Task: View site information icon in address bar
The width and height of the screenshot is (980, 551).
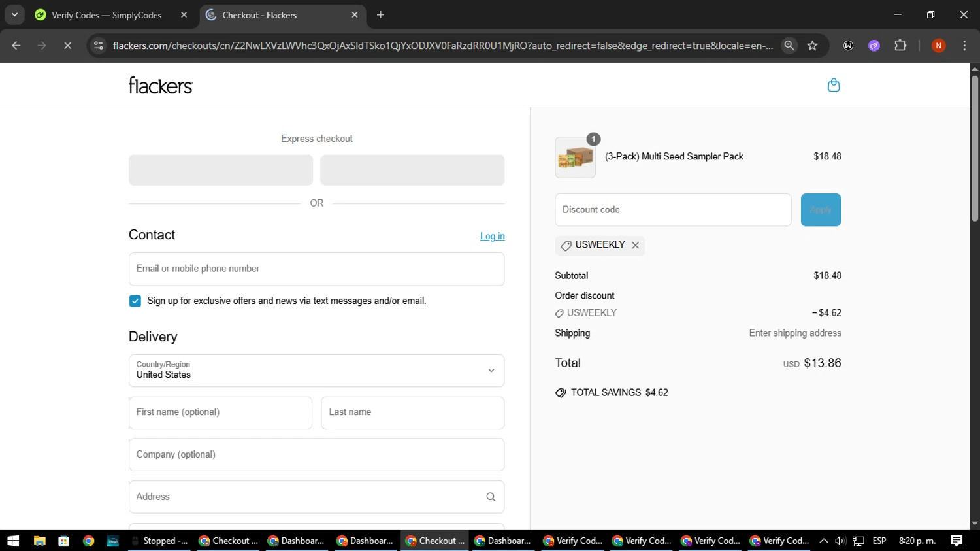Action: [99, 46]
